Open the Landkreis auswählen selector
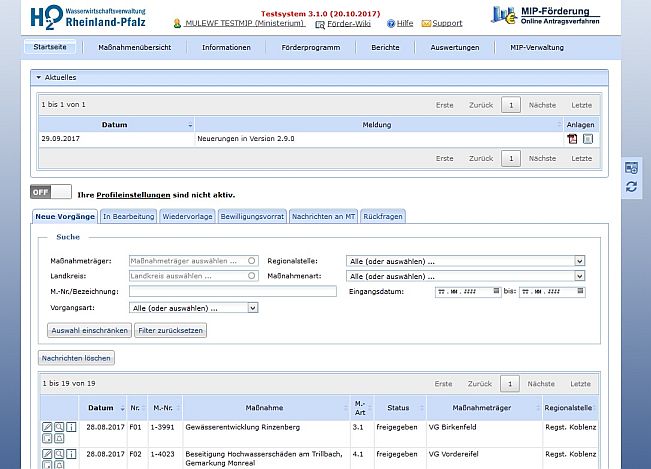This screenshot has width=651, height=469. tap(193, 276)
